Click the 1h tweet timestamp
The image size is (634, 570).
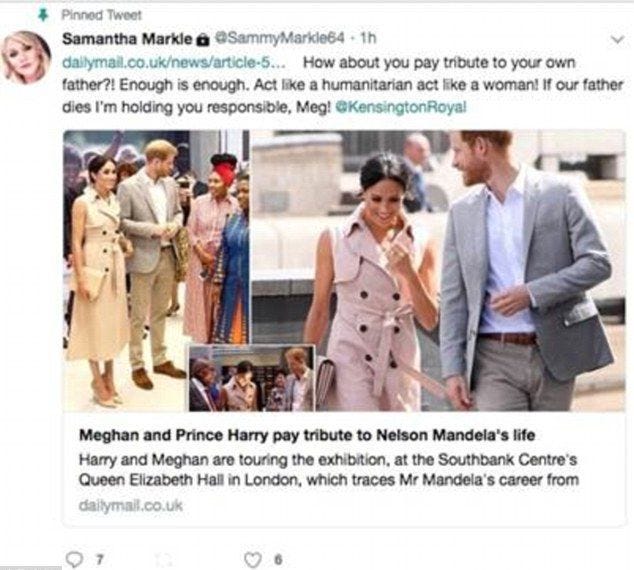[x=368, y=38]
